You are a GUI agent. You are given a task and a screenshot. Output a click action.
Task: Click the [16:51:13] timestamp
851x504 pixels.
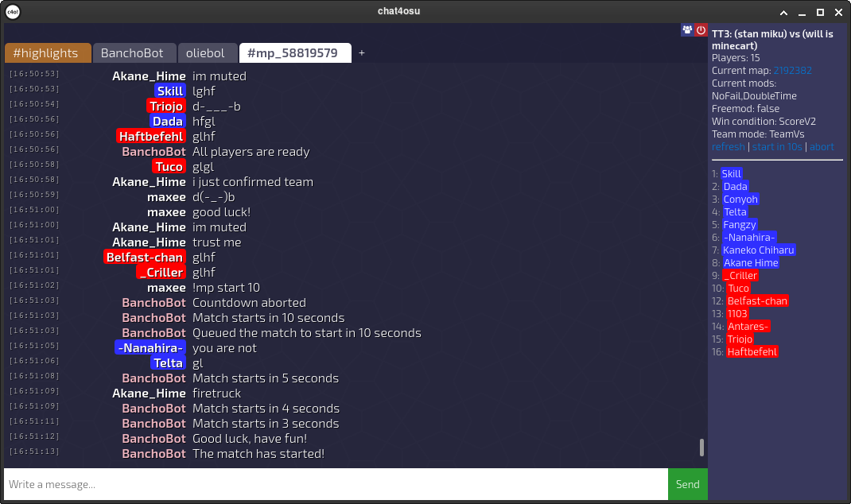pos(33,452)
